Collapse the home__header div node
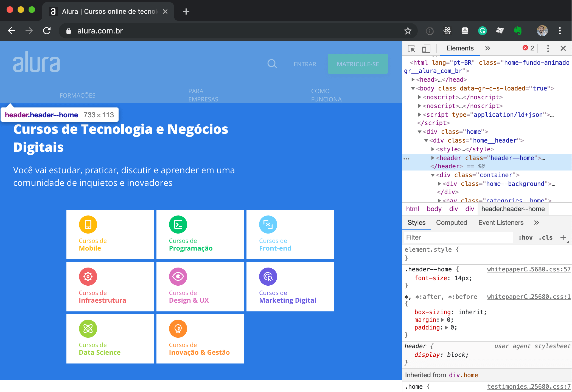Viewport: 572px width, 392px height. pyautogui.click(x=426, y=141)
